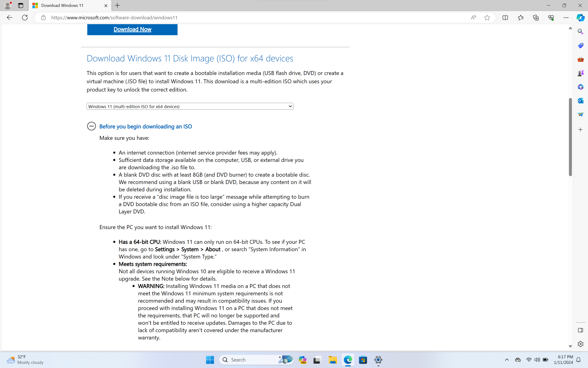Click the text 'Make sure you have:'
588x368 pixels.
click(x=124, y=138)
